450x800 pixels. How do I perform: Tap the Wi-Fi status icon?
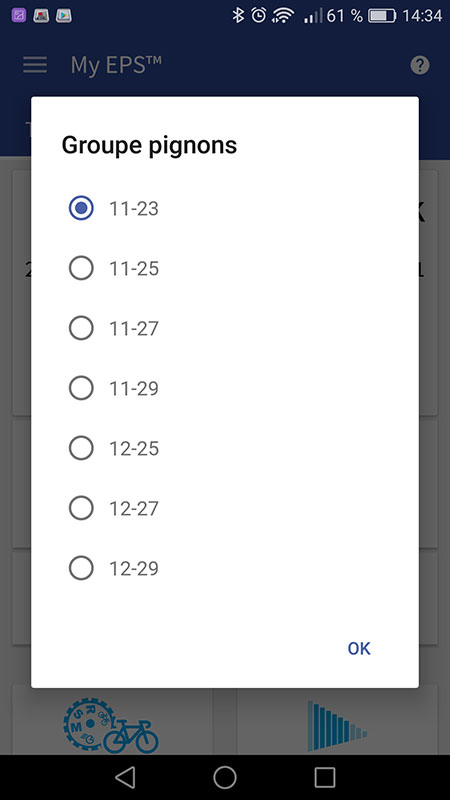(x=283, y=16)
